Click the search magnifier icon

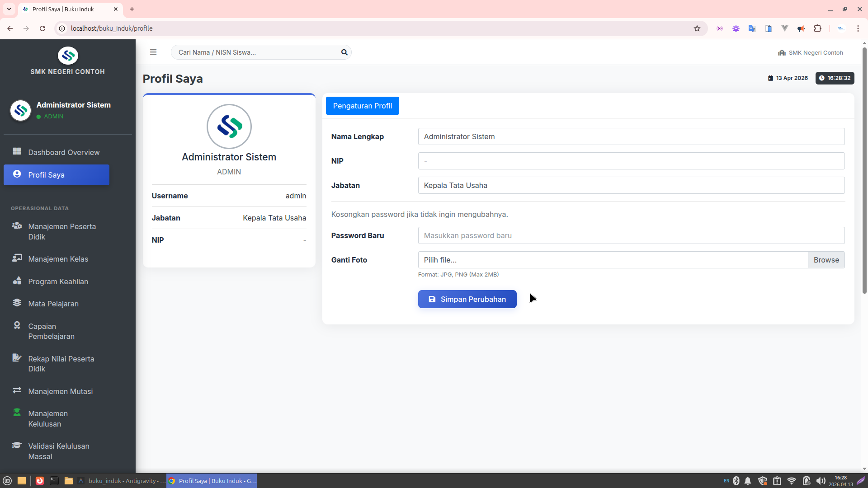[x=344, y=52]
